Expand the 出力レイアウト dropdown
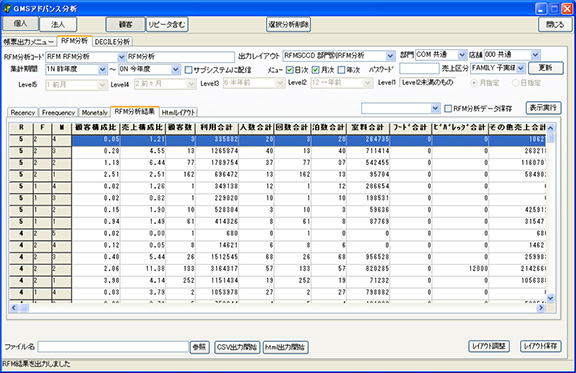Viewport: 576px width, 373px height. click(x=390, y=56)
